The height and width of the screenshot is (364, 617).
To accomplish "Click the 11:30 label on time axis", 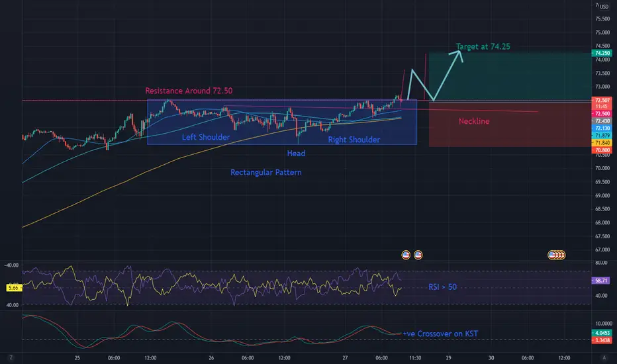I will tap(415, 357).
